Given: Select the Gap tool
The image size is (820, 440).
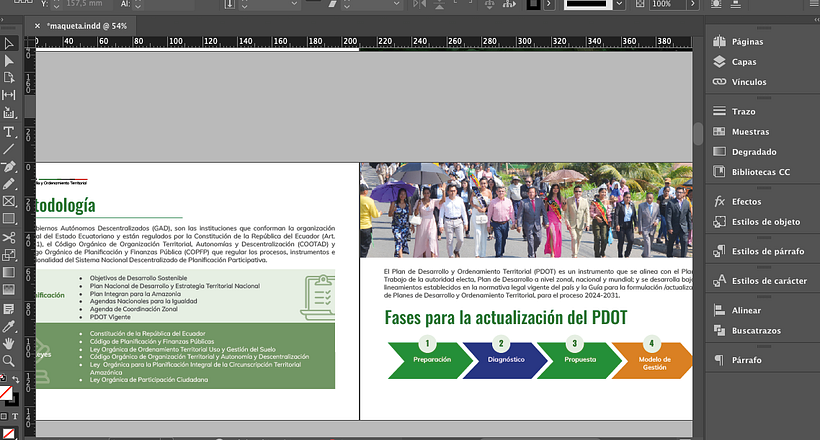Looking at the screenshot, I should point(9,95).
